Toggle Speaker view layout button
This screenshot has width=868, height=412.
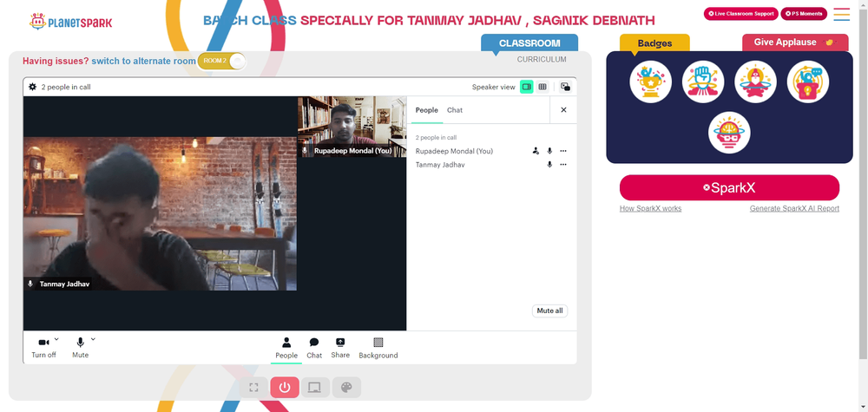(527, 87)
